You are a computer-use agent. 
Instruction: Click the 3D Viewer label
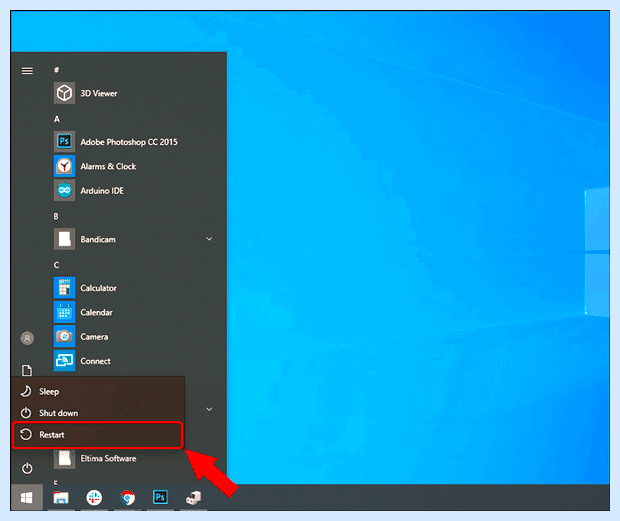[x=99, y=94]
